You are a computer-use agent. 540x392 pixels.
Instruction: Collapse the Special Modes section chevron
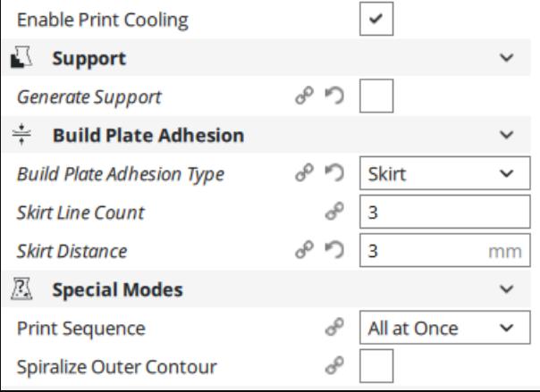click(507, 289)
